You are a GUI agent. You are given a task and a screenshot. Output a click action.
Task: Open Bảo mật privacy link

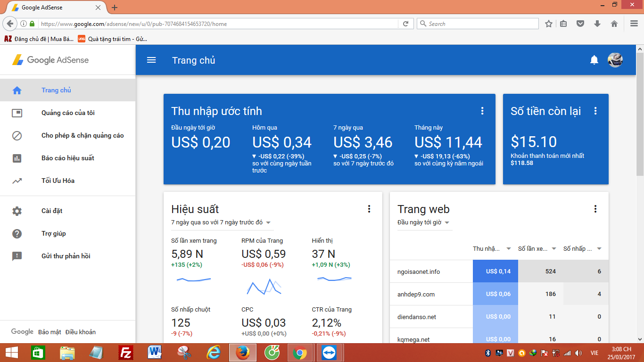click(x=50, y=332)
